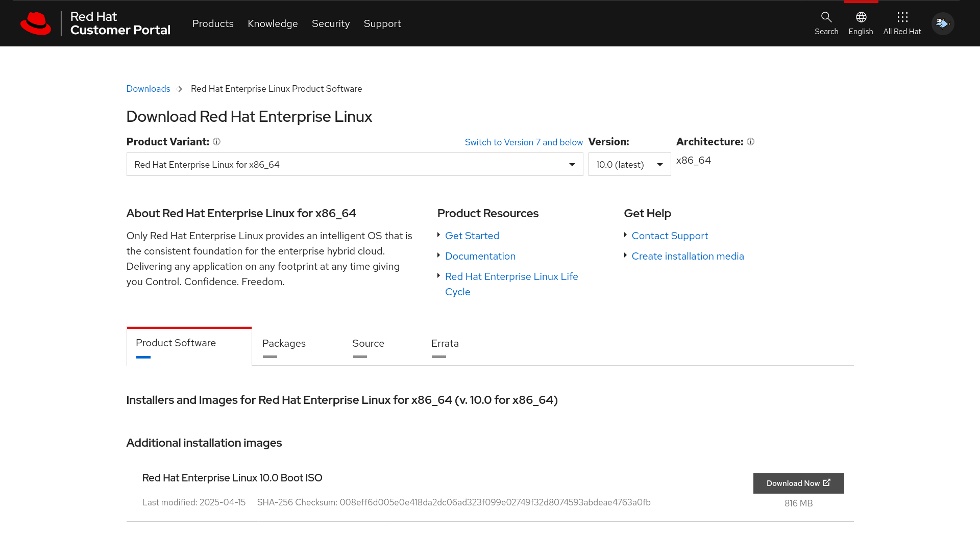Click the breadcrumb chevron after Downloads
The height and width of the screenshot is (537, 980).
pyautogui.click(x=180, y=89)
